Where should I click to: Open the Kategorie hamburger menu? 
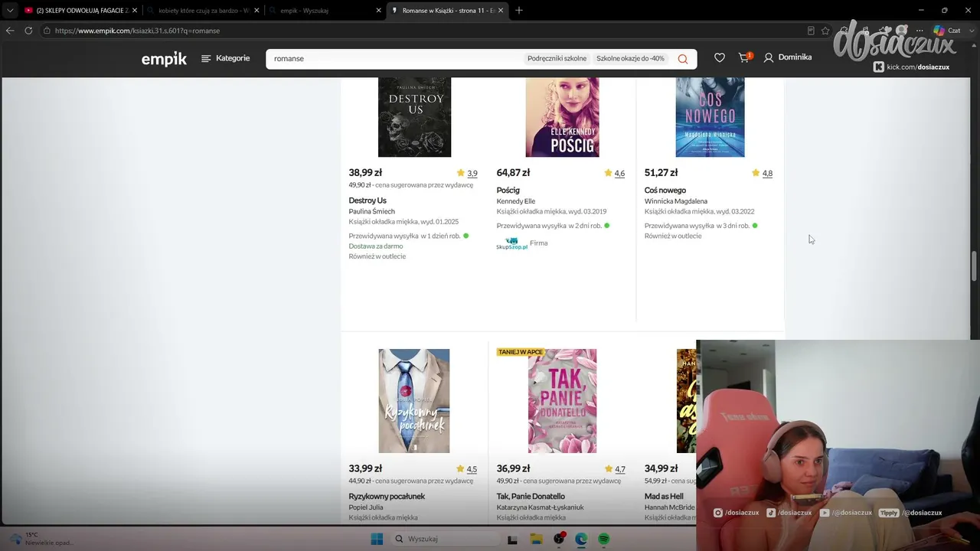click(x=226, y=58)
